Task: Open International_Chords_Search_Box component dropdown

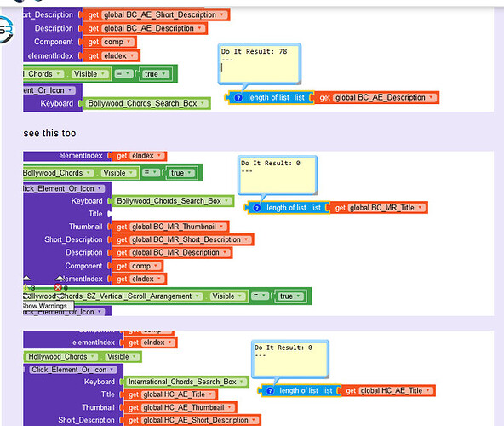Action: click(x=242, y=382)
